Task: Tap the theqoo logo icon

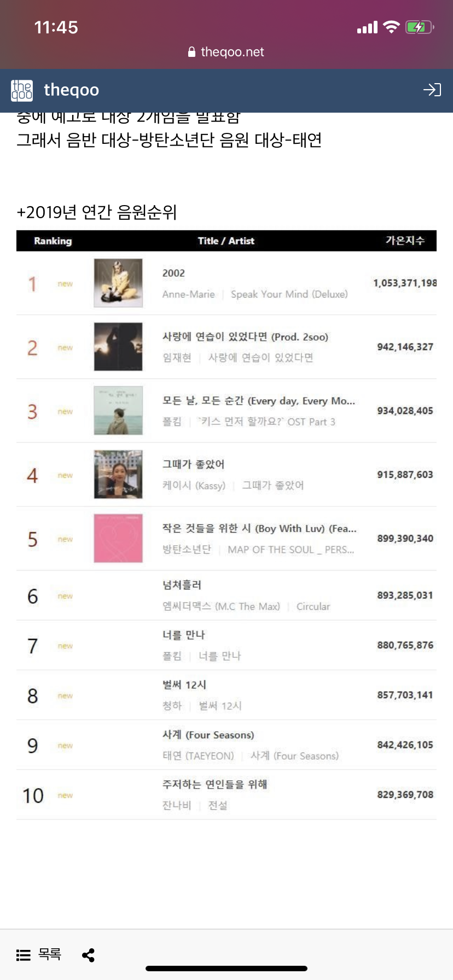Action: tap(22, 90)
